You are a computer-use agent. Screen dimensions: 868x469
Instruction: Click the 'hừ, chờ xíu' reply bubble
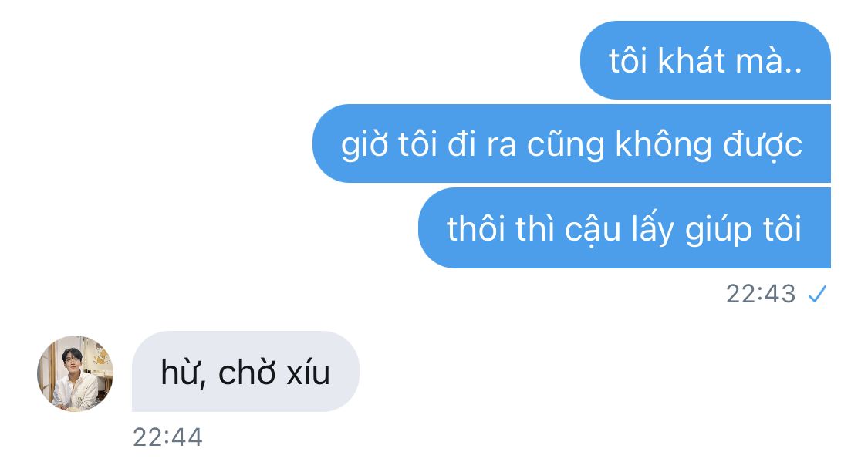click(x=245, y=372)
